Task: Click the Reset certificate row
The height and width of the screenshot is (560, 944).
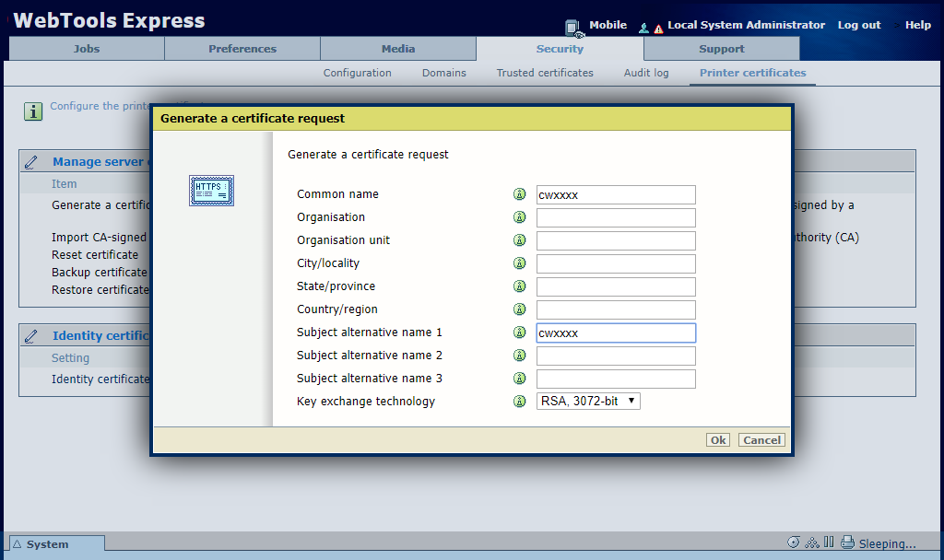Action: 95,255
